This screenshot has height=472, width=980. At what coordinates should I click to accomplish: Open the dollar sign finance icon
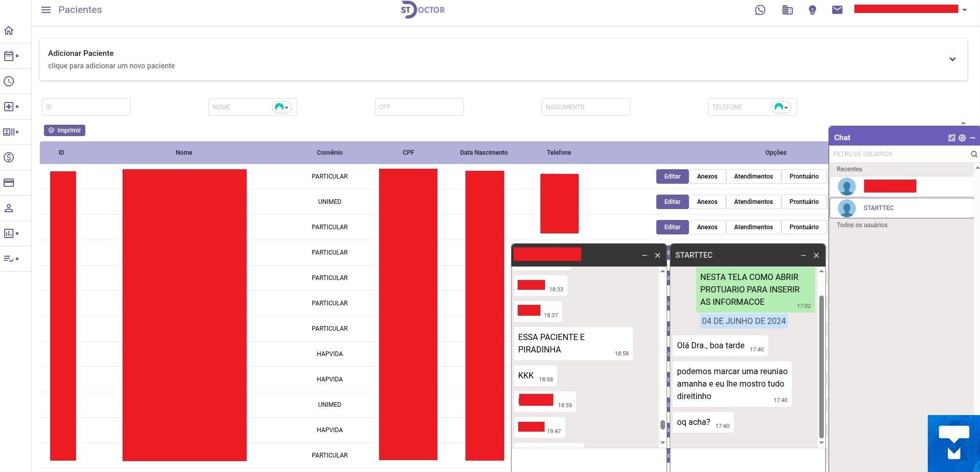(x=9, y=157)
